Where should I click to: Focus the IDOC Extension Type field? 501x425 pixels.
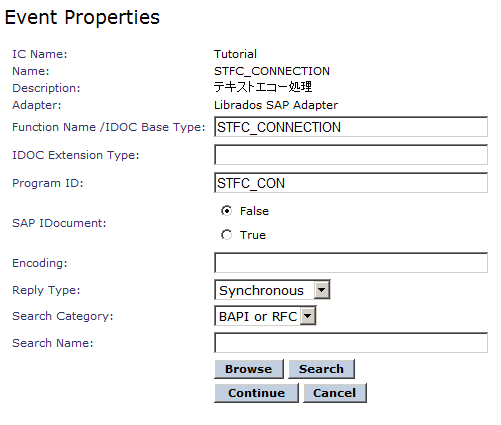pos(351,155)
